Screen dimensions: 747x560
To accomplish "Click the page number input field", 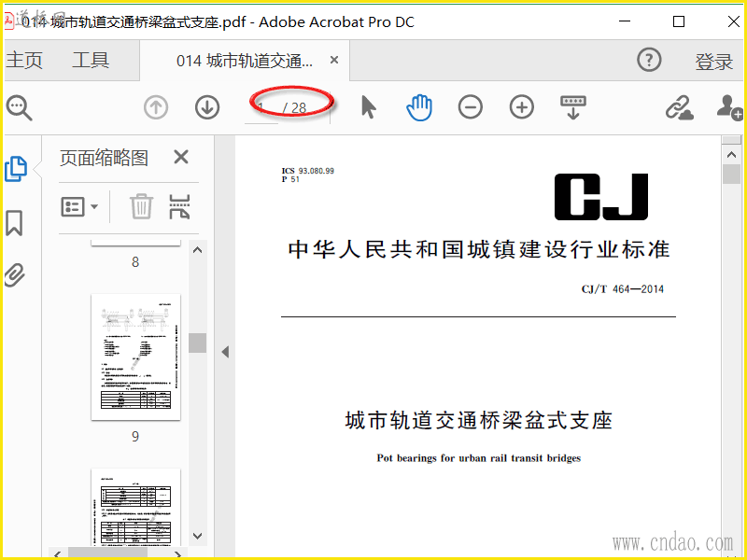I will (x=261, y=108).
